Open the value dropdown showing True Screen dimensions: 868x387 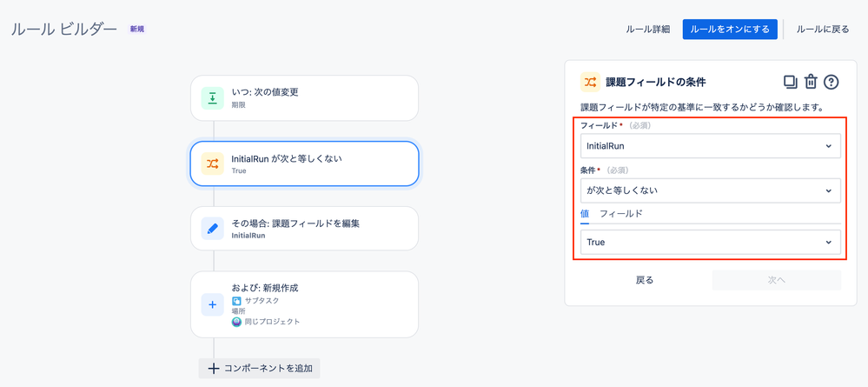point(710,243)
